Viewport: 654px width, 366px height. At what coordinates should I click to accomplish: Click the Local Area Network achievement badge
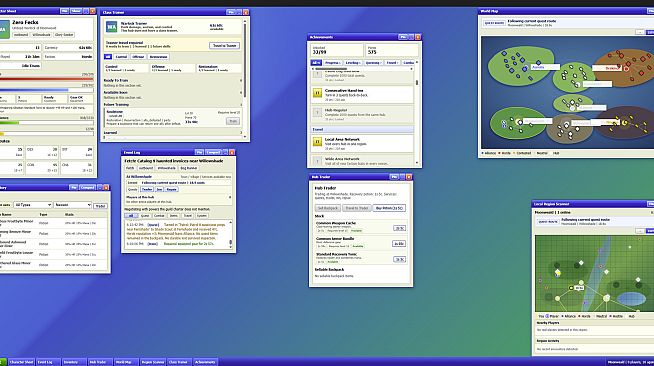pyautogui.click(x=317, y=142)
